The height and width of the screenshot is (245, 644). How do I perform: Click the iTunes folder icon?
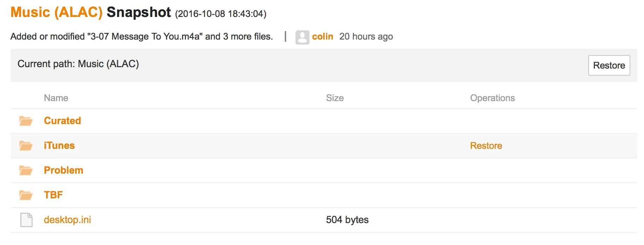point(26,146)
